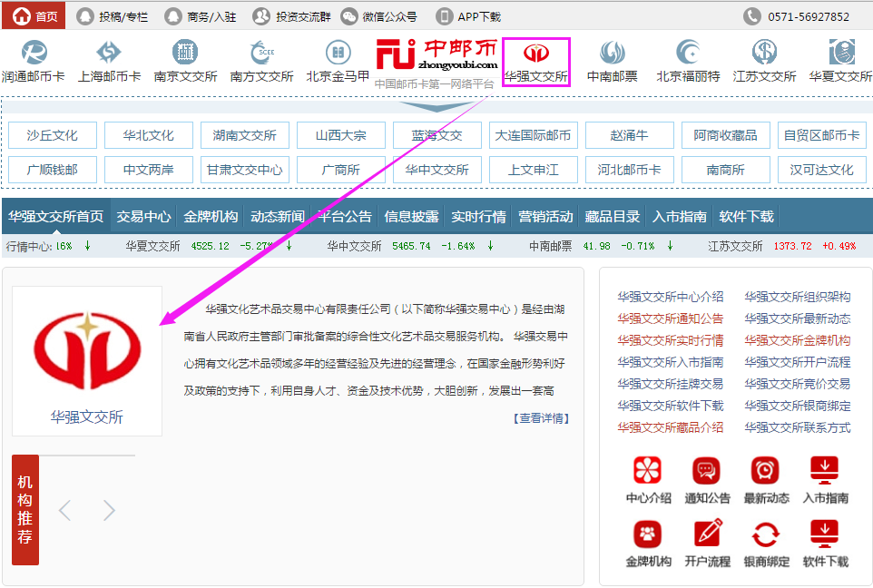Open the 金牌机构 nav tab

(211, 217)
